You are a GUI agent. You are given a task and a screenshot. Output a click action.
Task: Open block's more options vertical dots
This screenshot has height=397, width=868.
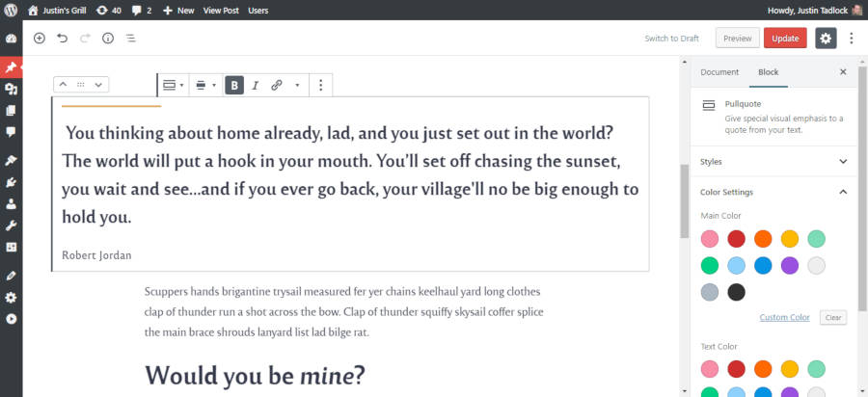tap(320, 85)
